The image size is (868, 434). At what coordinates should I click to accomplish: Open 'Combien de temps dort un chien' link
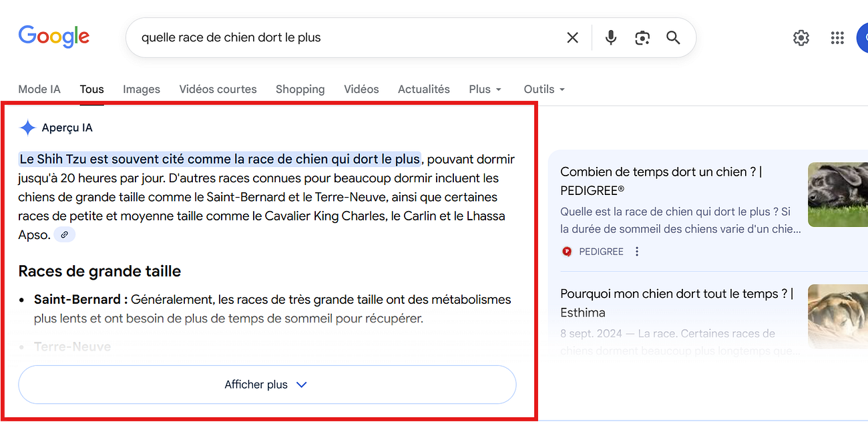click(662, 181)
